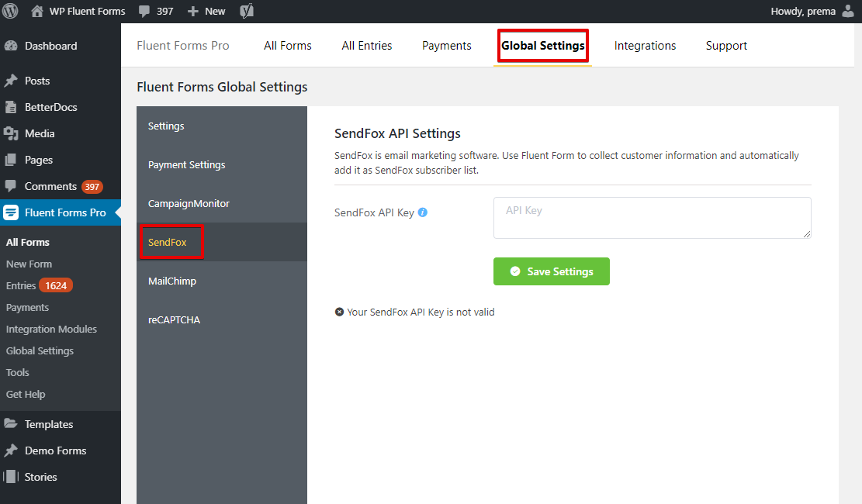Click the Templates menu label
862x504 pixels.
49,424
